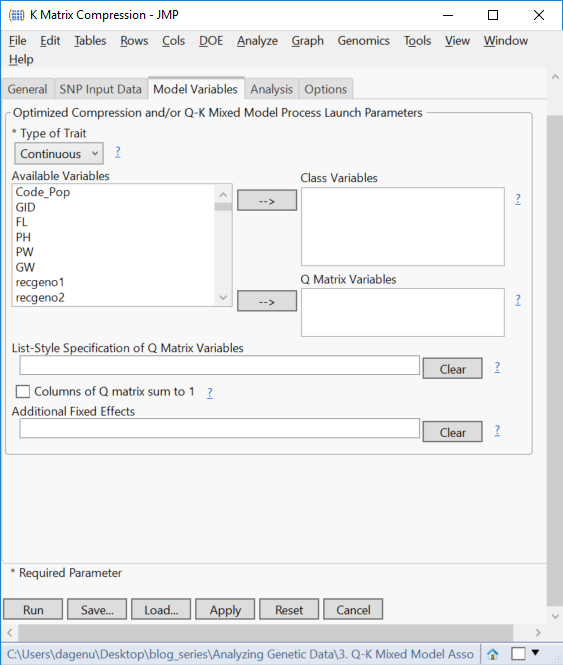The image size is (563, 665).
Task: Open the Genomics menu
Action: pyautogui.click(x=363, y=41)
